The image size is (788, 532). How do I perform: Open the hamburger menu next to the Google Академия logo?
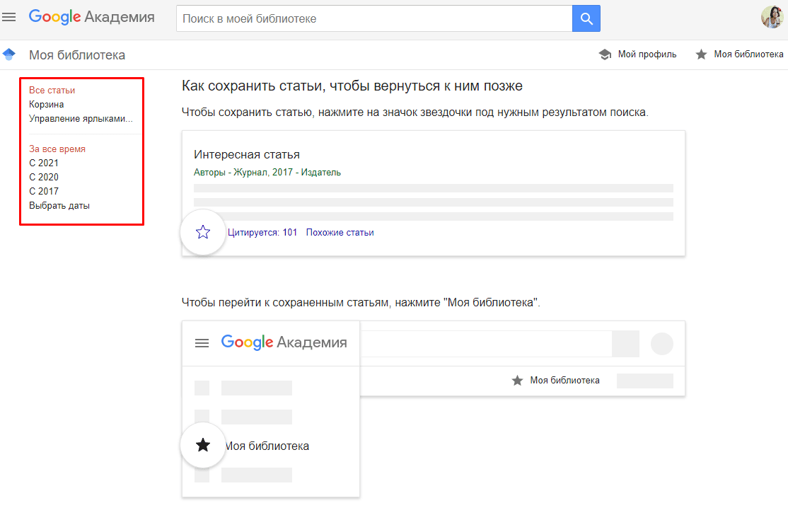[9, 17]
